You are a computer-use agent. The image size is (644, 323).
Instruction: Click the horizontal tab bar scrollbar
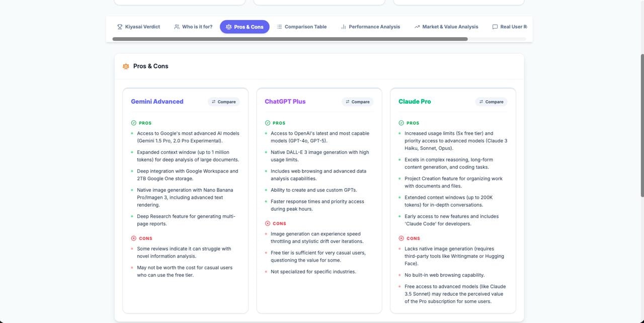pyautogui.click(x=290, y=39)
